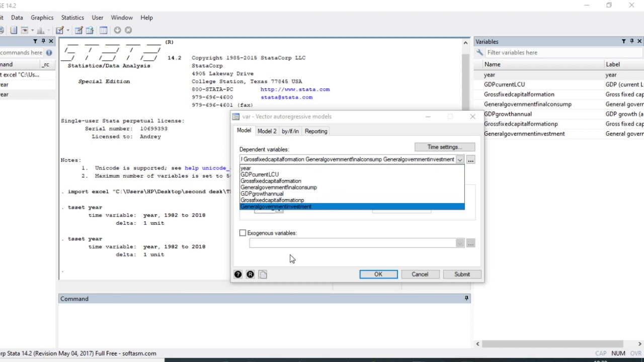Click the Break (stop) toolbar icon
The height and width of the screenshot is (362, 644).
tap(128, 30)
